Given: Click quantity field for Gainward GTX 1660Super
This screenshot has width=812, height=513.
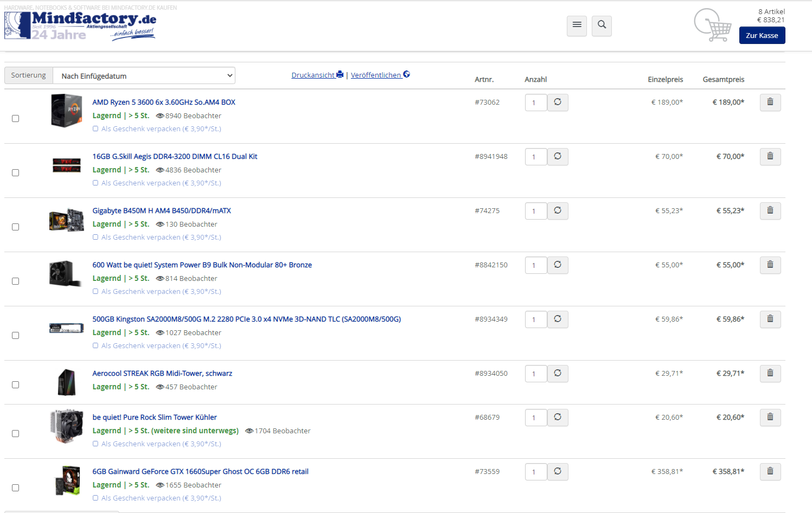Looking at the screenshot, I should coord(536,472).
